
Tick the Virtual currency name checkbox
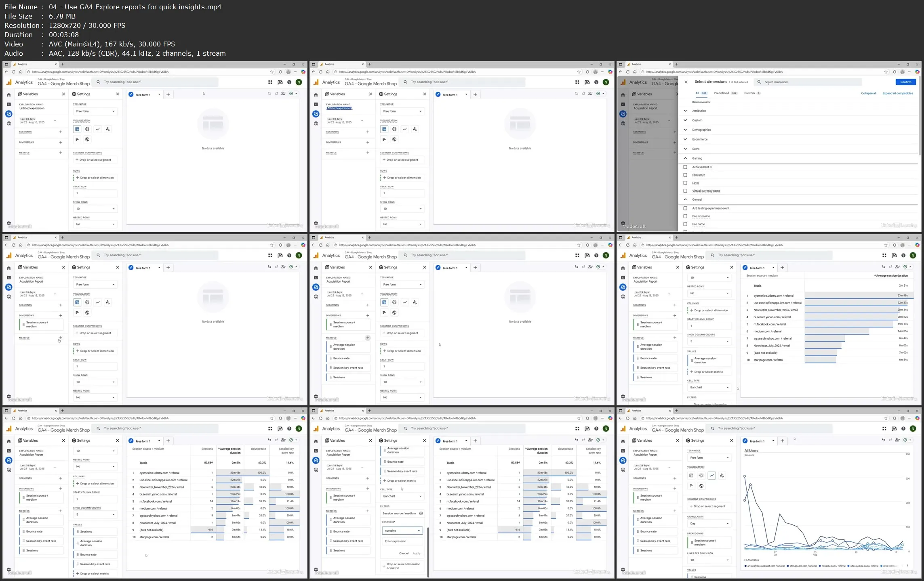click(685, 191)
